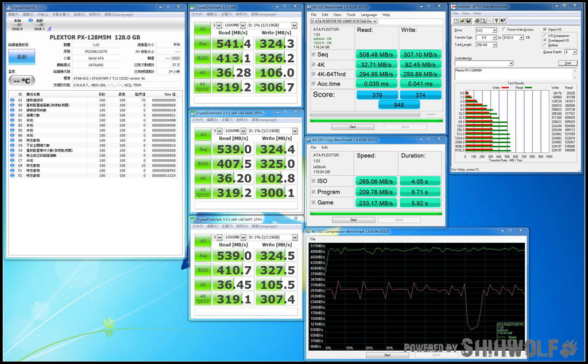Open the Language menu in CrystalDiskInfo
The width and height of the screenshot is (588, 364).
click(x=118, y=14)
